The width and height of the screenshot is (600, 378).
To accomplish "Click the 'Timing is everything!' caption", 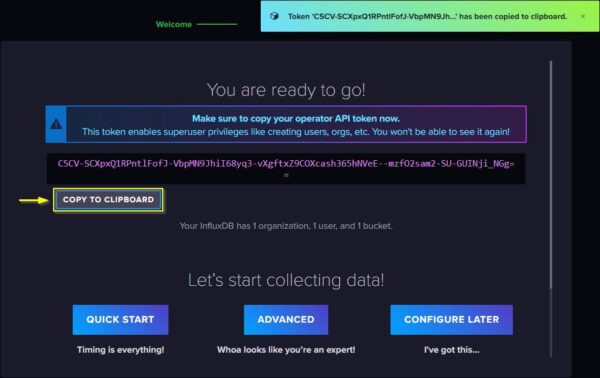I will pyautogui.click(x=120, y=350).
